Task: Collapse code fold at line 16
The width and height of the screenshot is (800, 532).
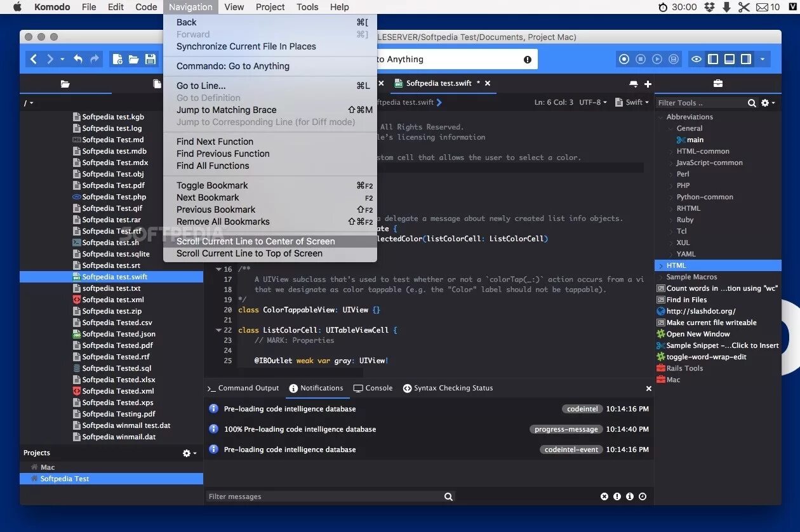Action: click(219, 269)
